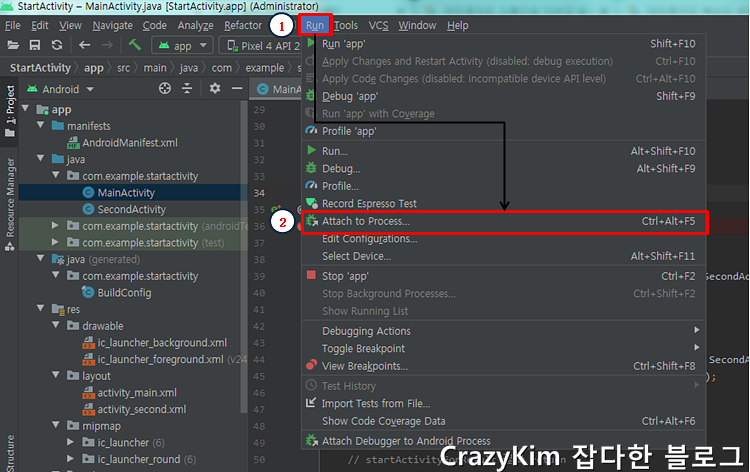The height and width of the screenshot is (472, 750).
Task: Select activity_main.xml layout file
Action: (137, 393)
